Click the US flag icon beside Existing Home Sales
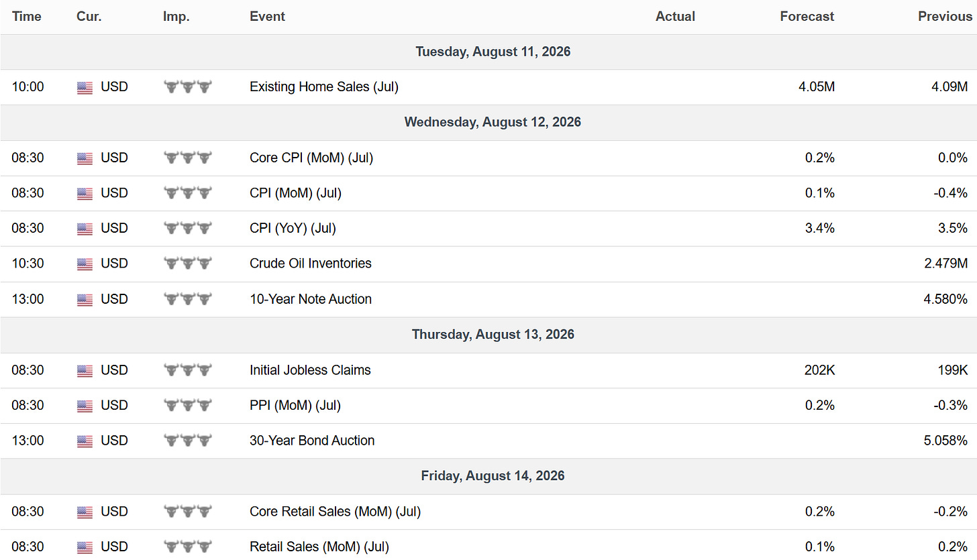Image resolution: width=977 pixels, height=560 pixels. click(85, 87)
